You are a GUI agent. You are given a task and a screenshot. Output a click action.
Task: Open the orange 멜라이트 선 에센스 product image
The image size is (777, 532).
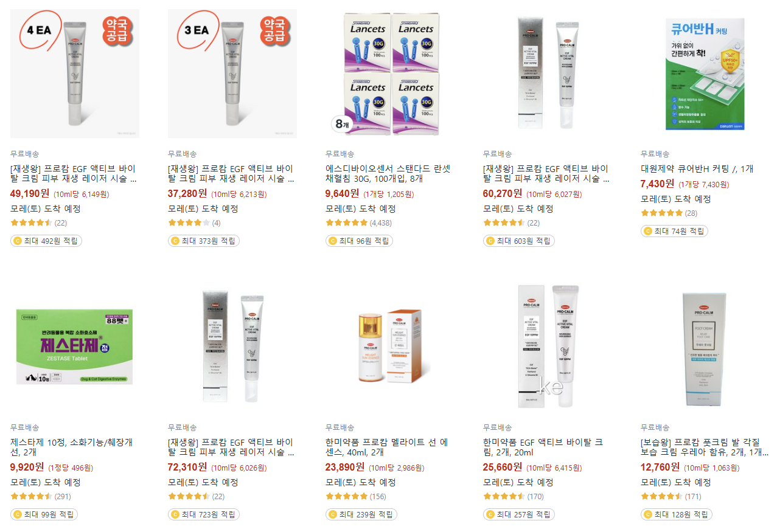coord(390,347)
